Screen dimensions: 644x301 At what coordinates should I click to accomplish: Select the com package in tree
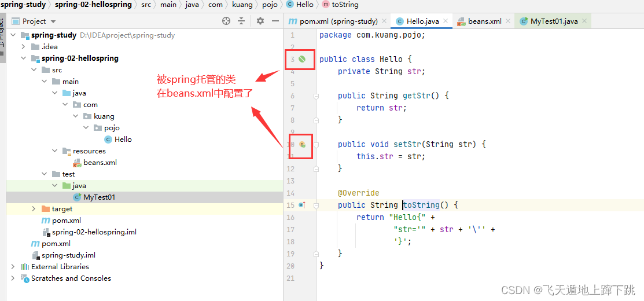(85, 105)
